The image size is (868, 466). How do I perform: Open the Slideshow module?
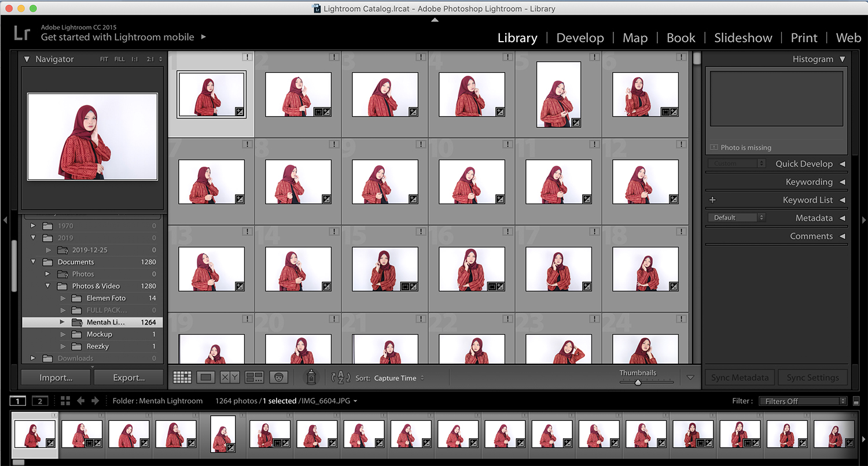tap(743, 38)
